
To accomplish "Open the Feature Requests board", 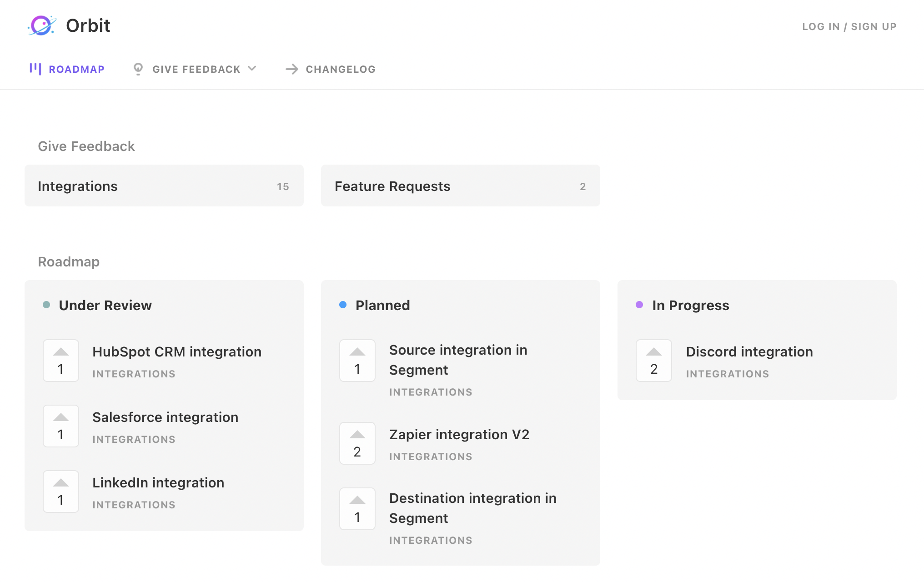I will click(460, 186).
